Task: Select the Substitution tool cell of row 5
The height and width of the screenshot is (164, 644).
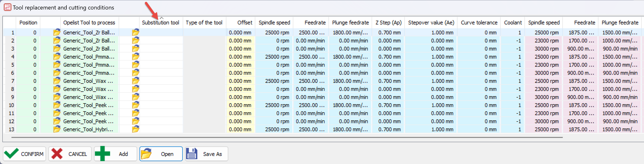Action: coord(161,65)
